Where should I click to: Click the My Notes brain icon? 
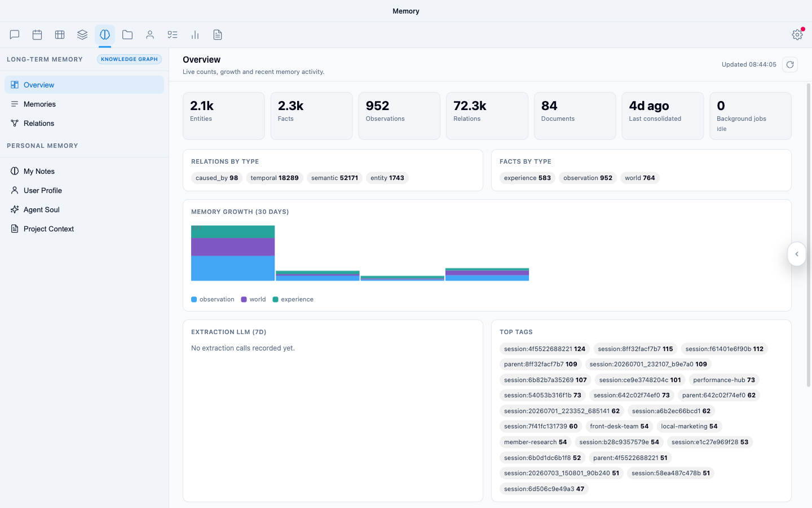pos(15,171)
